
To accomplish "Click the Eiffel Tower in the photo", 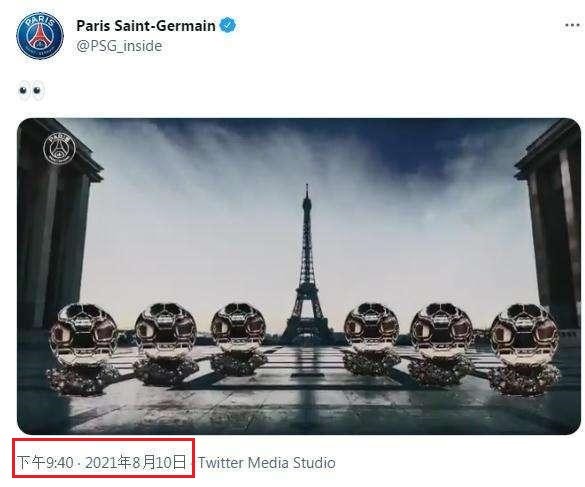I will pos(307,264).
